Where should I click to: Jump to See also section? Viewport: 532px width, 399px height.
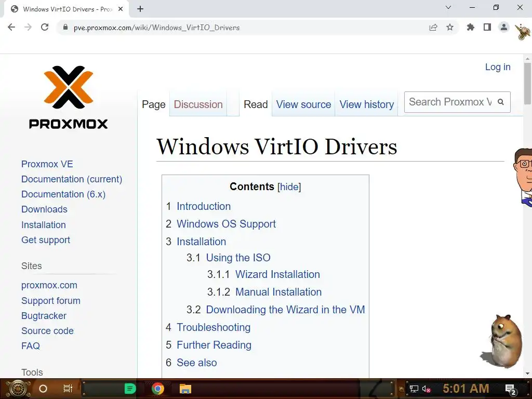(196, 362)
